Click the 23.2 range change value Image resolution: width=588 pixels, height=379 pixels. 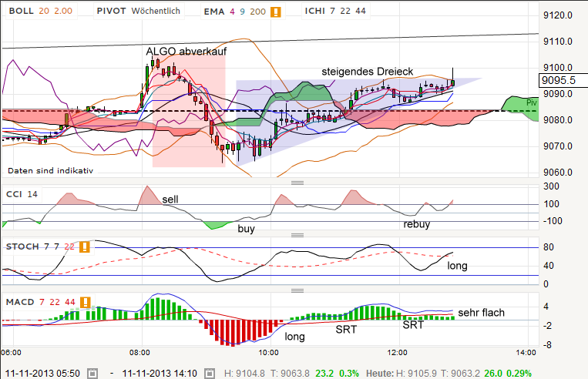pos(324,374)
